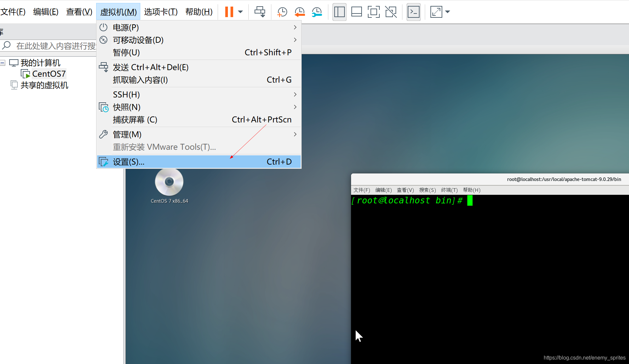
Task: Select CentOS7 in library tree
Action: (x=49, y=74)
